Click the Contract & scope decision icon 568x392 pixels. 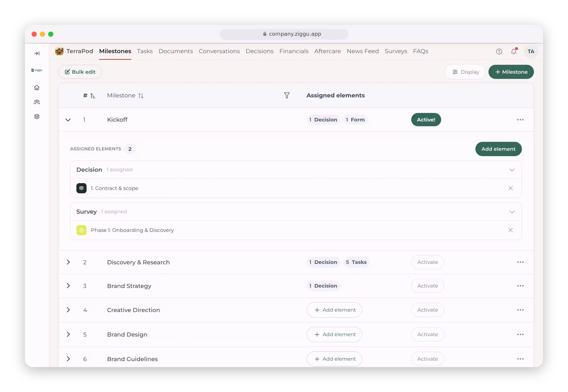[x=81, y=188]
